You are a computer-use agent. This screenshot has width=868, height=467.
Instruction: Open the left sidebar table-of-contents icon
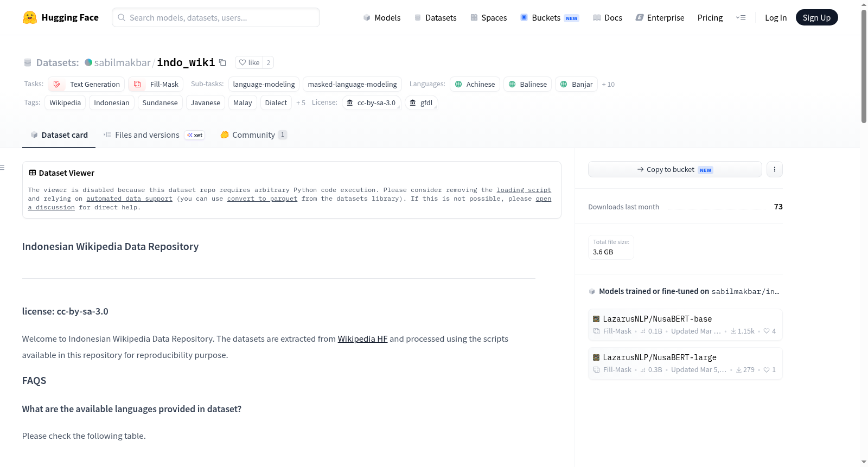click(2, 168)
